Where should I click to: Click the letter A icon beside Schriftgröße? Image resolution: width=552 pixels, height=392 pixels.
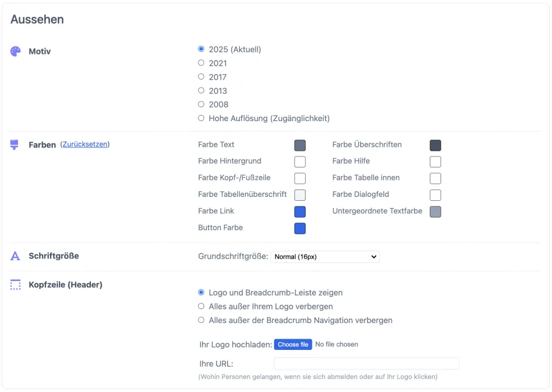pyautogui.click(x=16, y=256)
